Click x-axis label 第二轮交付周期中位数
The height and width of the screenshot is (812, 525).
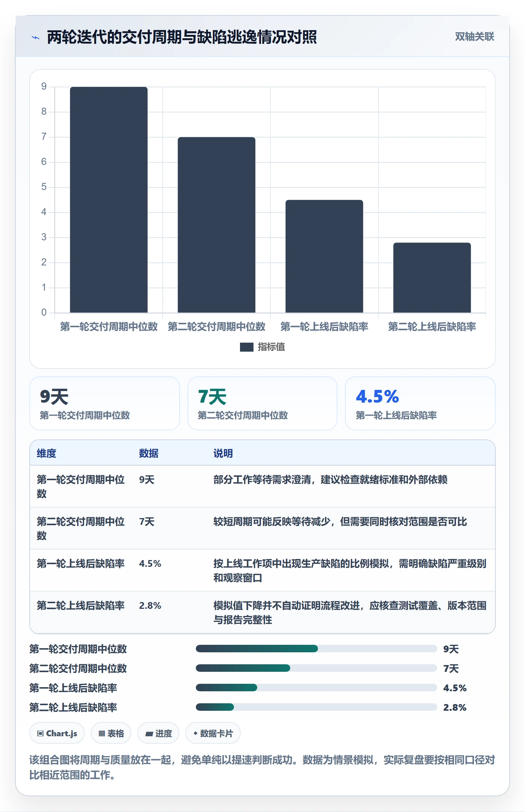tap(216, 327)
